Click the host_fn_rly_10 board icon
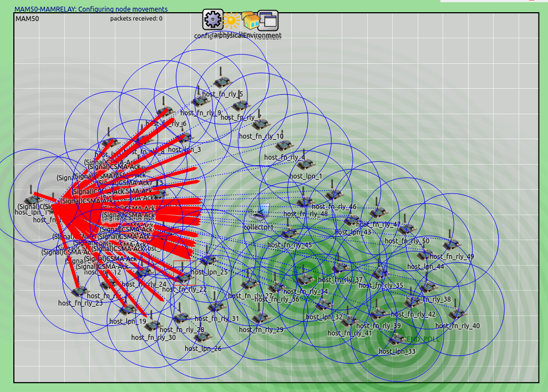Screen dimensions: 548x392 coord(261,121)
